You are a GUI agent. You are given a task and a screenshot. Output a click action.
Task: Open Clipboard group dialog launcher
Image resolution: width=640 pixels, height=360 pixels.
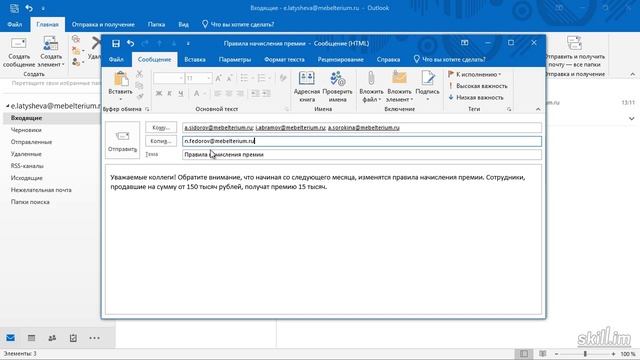[147, 109]
